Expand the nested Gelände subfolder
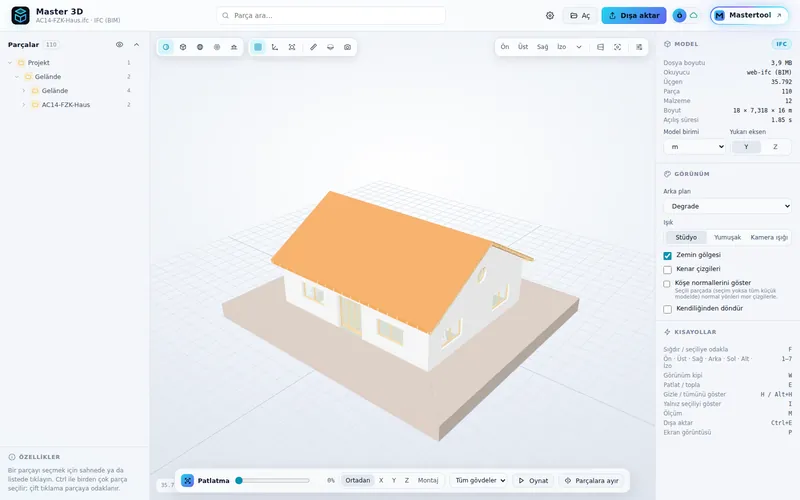Screen dimensions: 800x500 pyautogui.click(x=23, y=91)
